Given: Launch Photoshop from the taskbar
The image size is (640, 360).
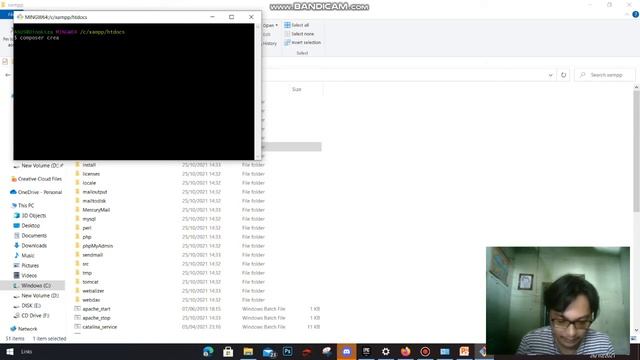Looking at the screenshot, I should pyautogui.click(x=287, y=351).
